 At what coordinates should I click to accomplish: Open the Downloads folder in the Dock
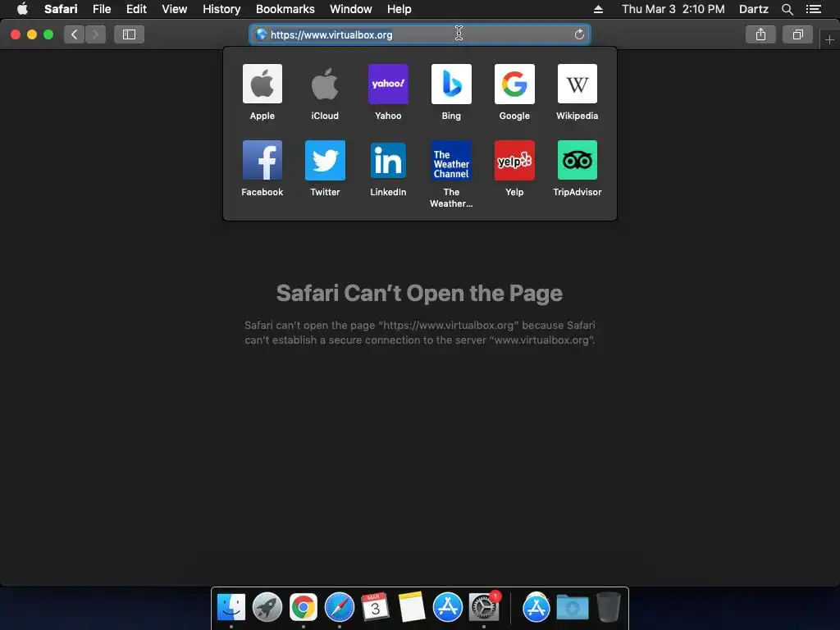coord(572,608)
